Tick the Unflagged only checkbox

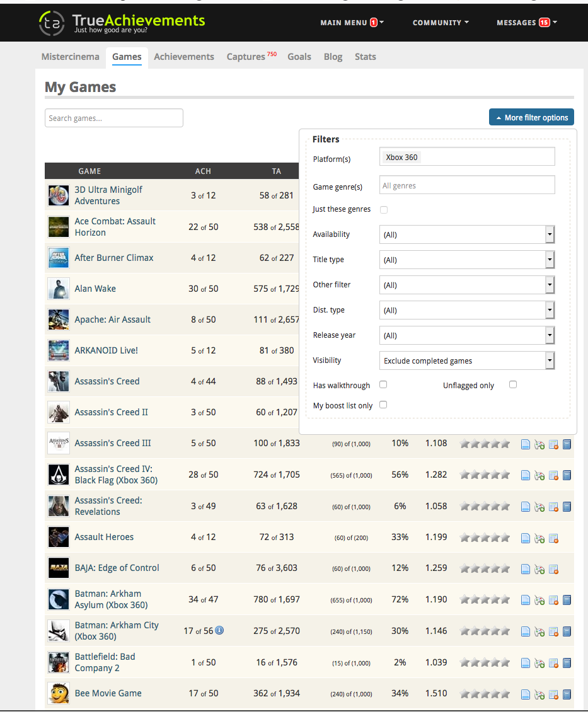[513, 385]
